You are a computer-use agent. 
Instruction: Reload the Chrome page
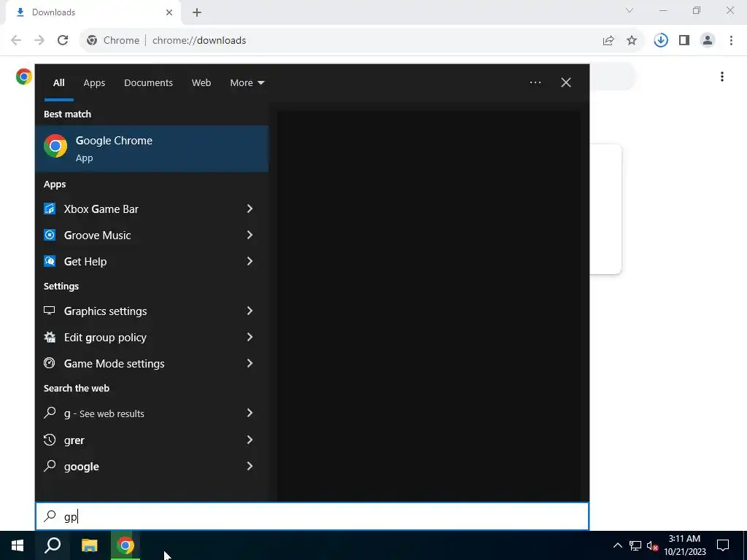coord(63,40)
